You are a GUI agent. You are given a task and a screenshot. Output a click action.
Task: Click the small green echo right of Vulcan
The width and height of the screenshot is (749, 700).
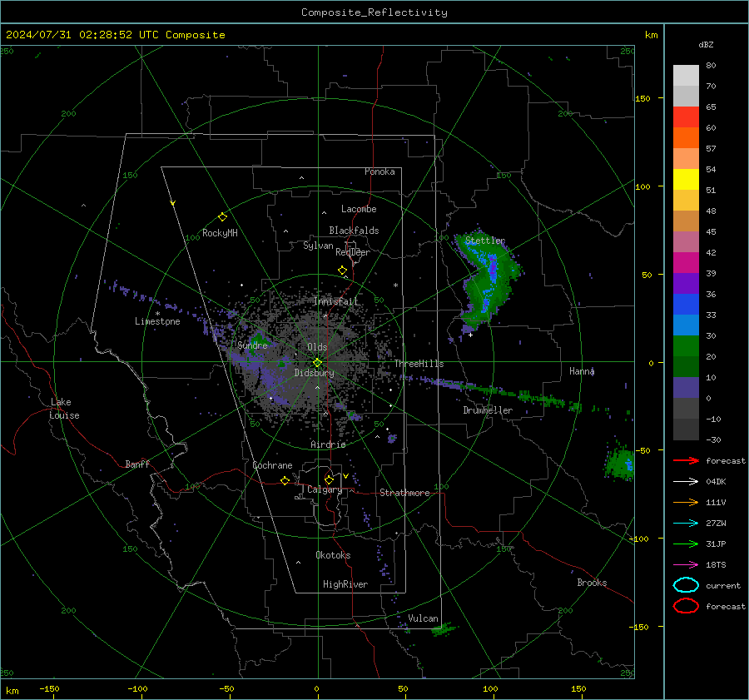pyautogui.click(x=444, y=628)
